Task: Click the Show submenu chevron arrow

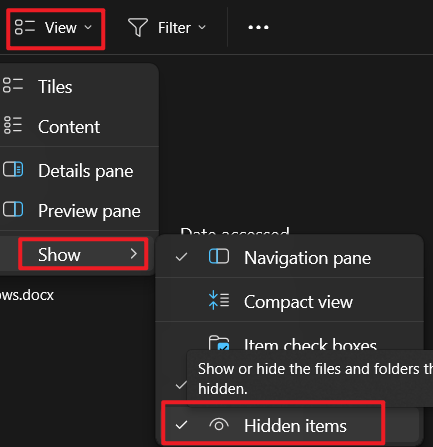Action: coord(134,254)
